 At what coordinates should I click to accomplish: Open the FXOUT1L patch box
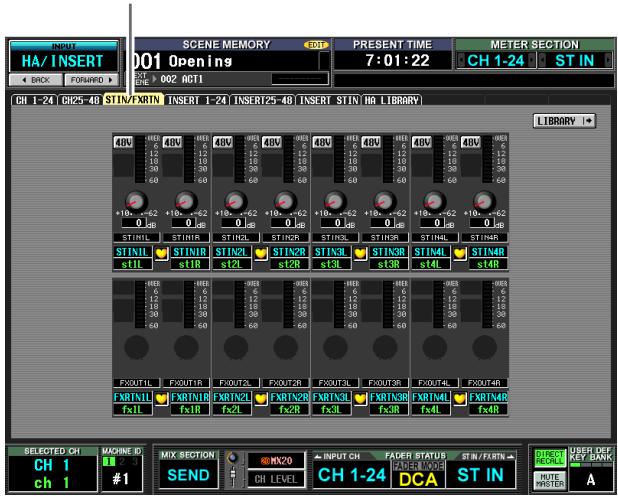coord(136,383)
